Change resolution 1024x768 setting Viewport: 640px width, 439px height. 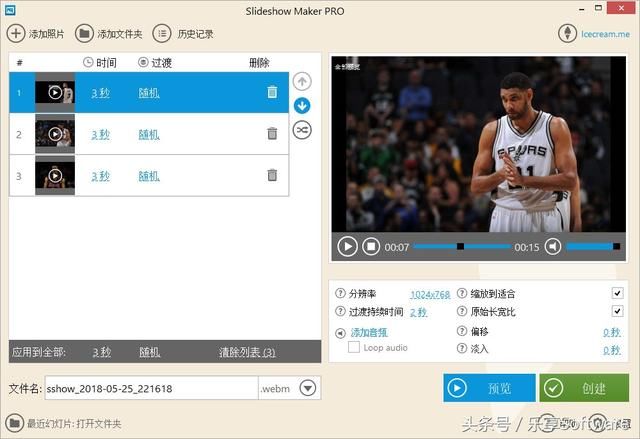(430, 294)
